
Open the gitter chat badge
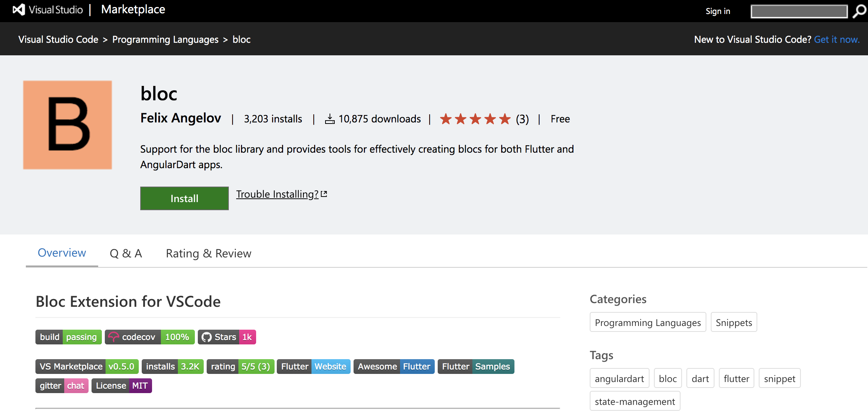(x=62, y=386)
